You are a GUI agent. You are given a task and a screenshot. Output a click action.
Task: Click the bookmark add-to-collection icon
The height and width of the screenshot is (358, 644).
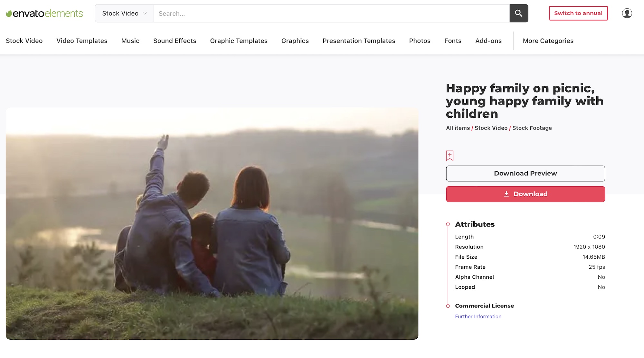tap(450, 156)
